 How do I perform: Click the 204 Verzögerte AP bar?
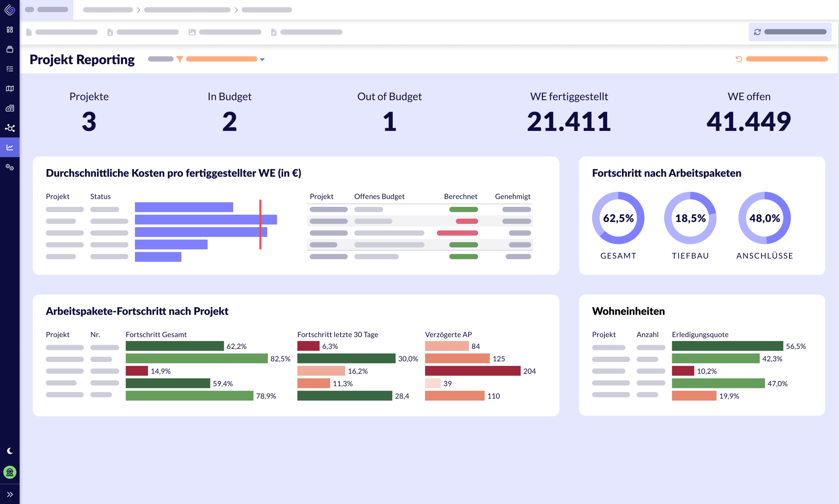click(x=473, y=371)
